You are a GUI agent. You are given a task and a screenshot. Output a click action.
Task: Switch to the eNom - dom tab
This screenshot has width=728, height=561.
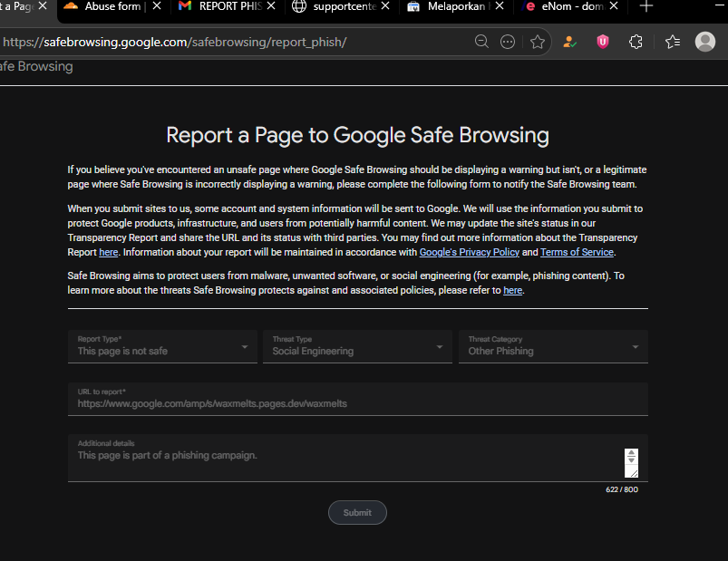click(570, 6)
